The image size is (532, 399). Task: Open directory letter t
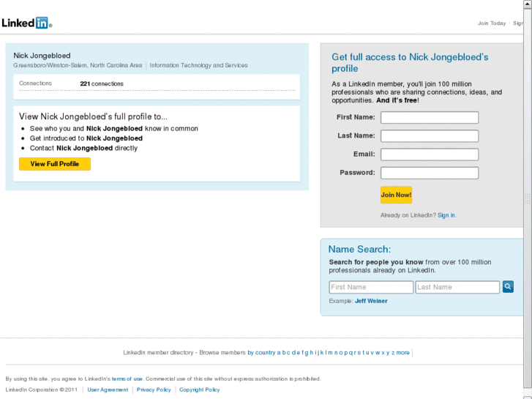[x=364, y=352]
